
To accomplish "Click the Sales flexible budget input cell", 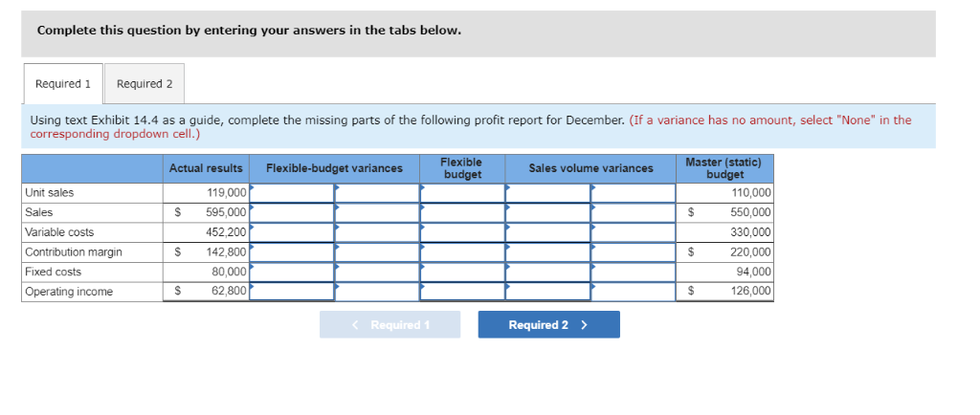I will pyautogui.click(x=462, y=212).
